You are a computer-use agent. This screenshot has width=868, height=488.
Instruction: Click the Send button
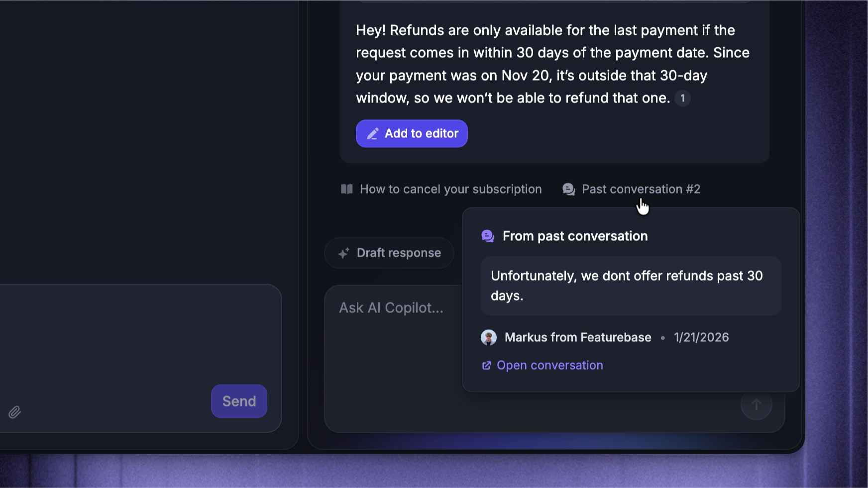click(x=239, y=401)
